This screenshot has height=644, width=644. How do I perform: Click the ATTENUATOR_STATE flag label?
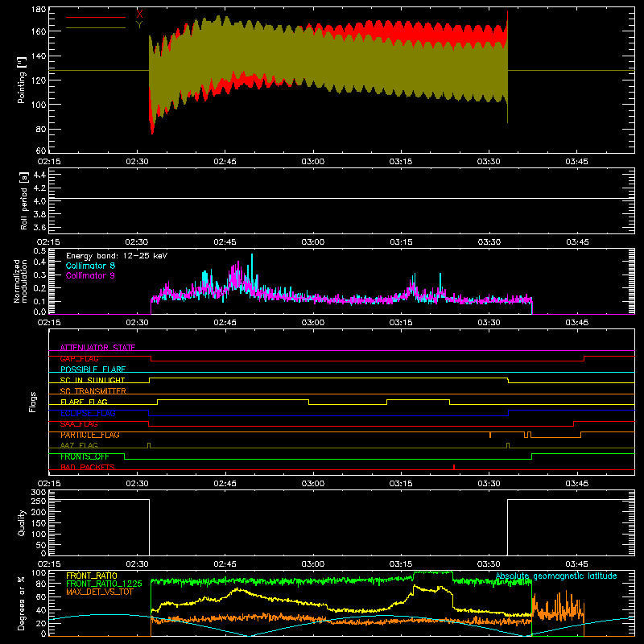pyautogui.click(x=97, y=348)
